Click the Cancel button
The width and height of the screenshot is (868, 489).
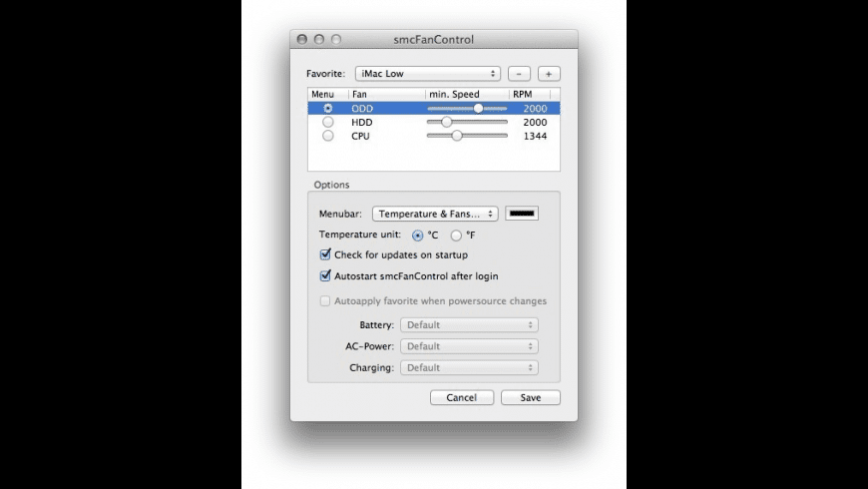(462, 397)
